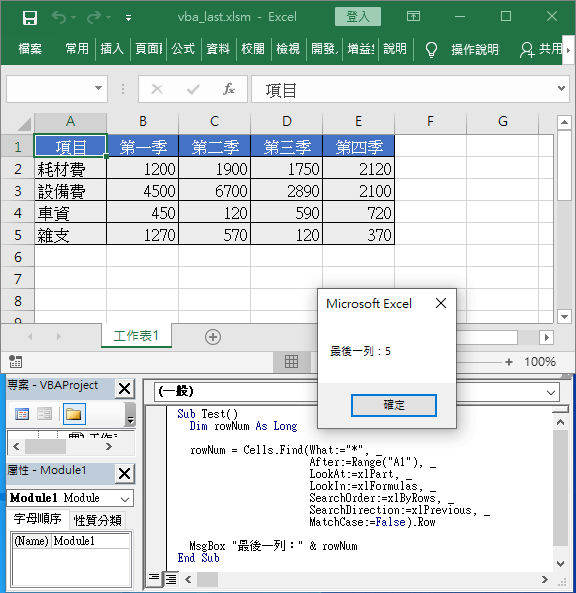Click the Save icon in title bar

(x=29, y=17)
